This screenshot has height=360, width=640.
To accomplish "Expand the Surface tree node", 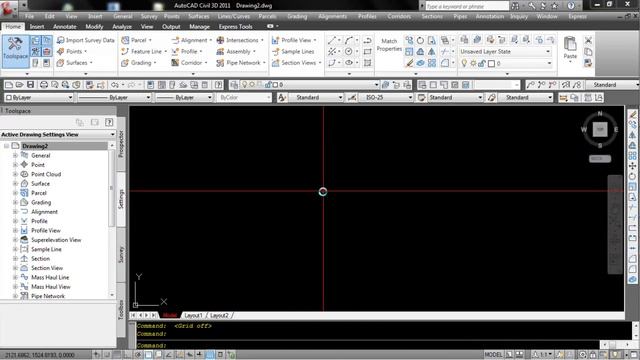I will (15, 184).
